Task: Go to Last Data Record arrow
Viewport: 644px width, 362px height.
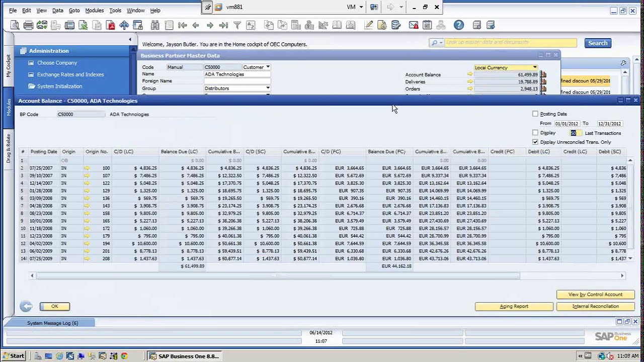Action: pyautogui.click(x=223, y=25)
